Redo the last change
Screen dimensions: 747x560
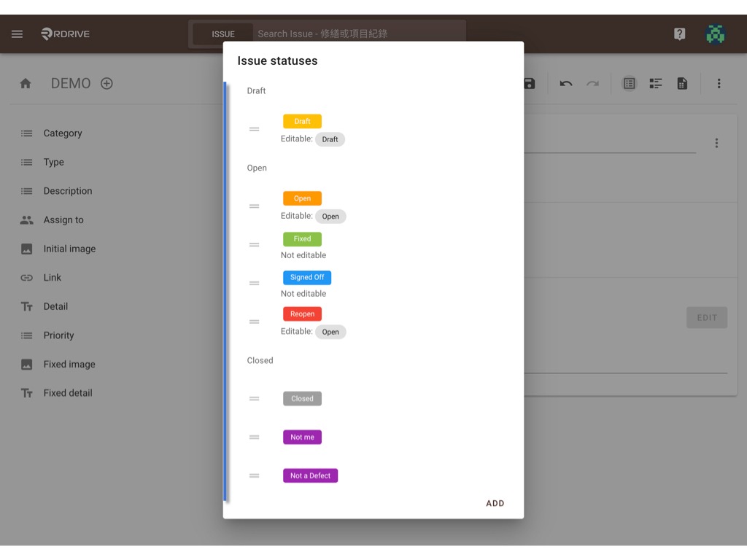click(x=592, y=83)
